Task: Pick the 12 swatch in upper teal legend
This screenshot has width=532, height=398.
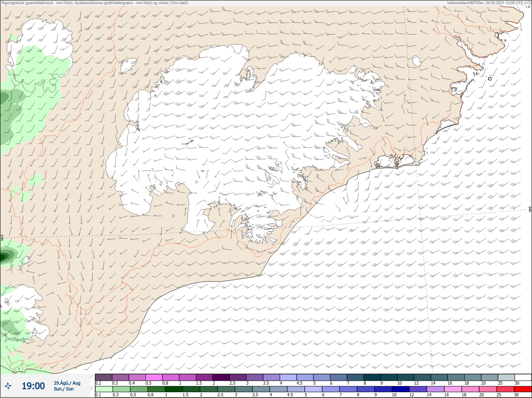Action: [422, 377]
